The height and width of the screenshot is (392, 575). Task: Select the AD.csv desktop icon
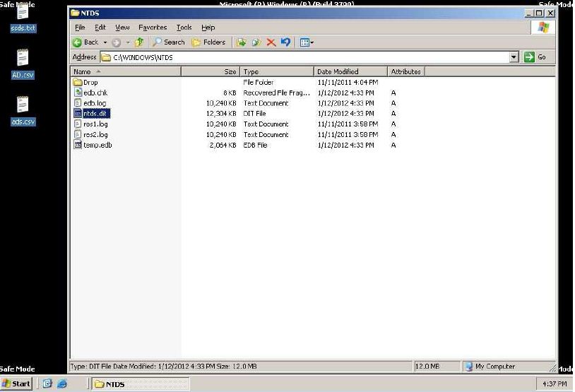(23, 64)
